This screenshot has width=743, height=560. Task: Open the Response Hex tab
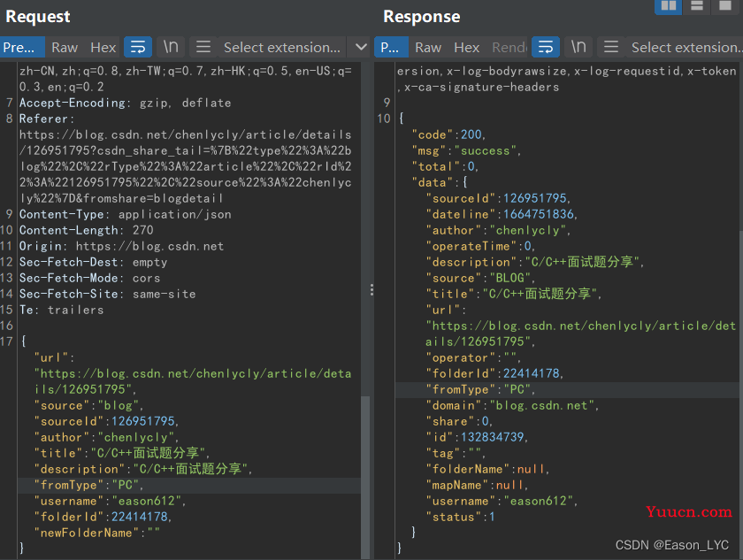tap(466, 48)
